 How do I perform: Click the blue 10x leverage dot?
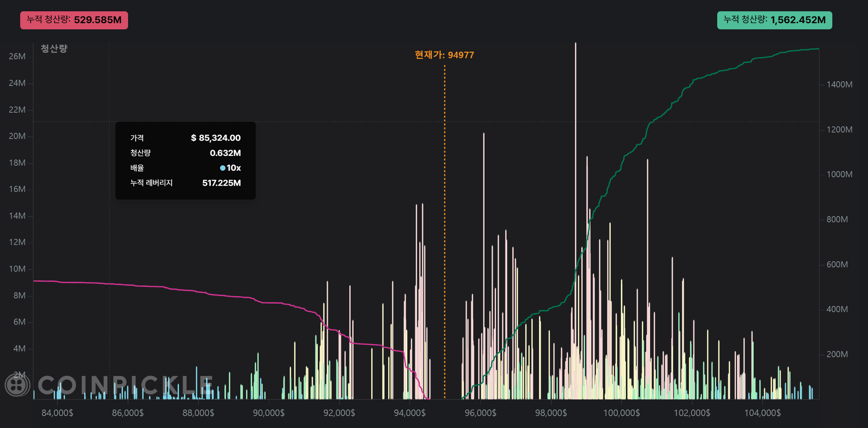[x=223, y=168]
